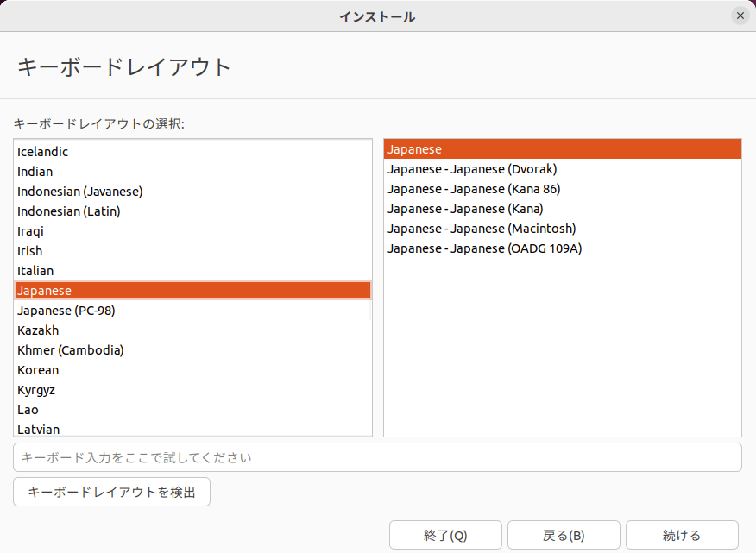Select plain Japanese variant in right list
The width and height of the screenshot is (756, 553).
(563, 149)
